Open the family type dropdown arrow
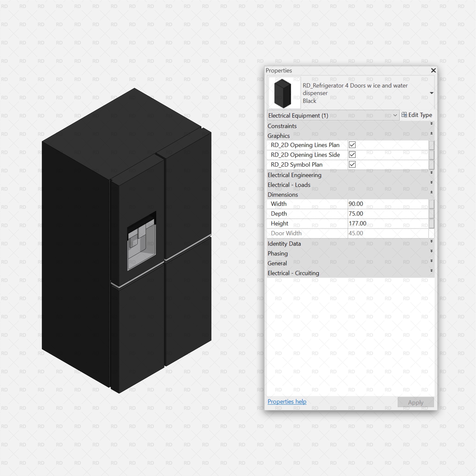This screenshot has height=476, width=476. point(432,93)
